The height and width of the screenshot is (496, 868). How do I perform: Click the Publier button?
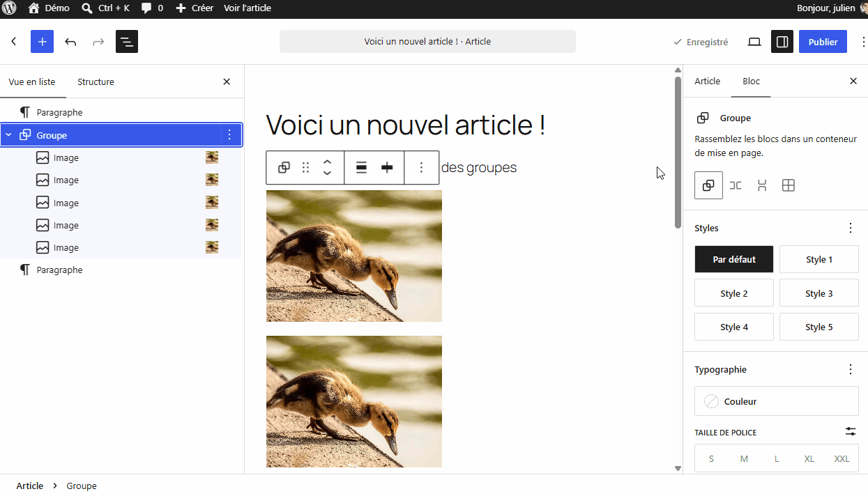(823, 42)
